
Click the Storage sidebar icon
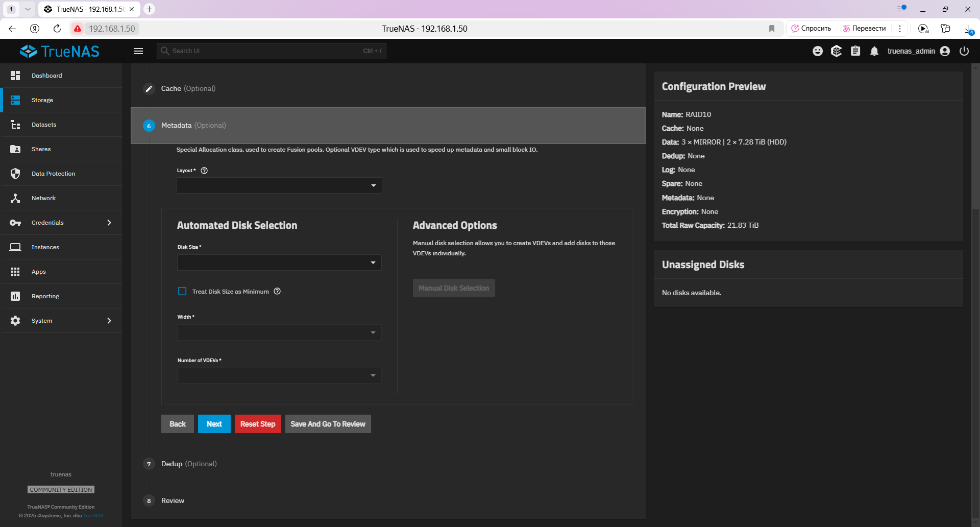click(15, 100)
